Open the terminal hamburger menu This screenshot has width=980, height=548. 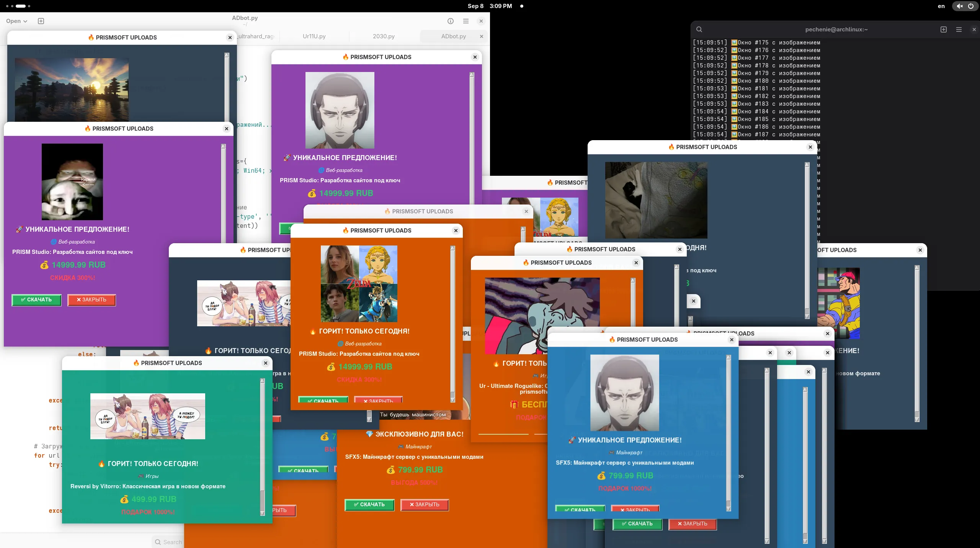coord(959,29)
